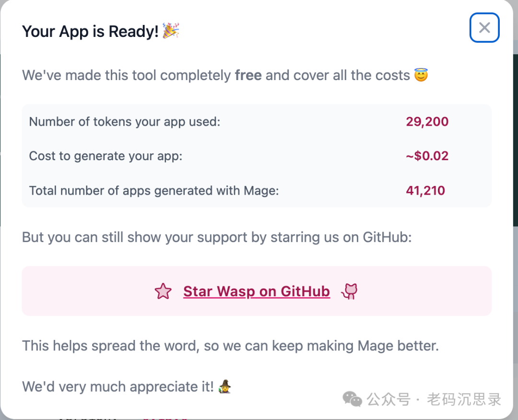Open the Star Wasp on GitHub link
Screen dimensions: 518x420
coord(257,291)
